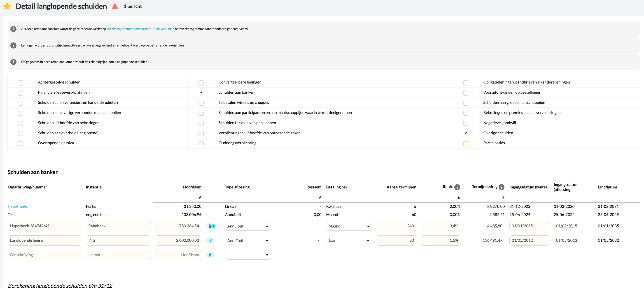The height and width of the screenshot is (288, 644).
Task: Click the red warning triangle icon
Action: pos(115,6)
